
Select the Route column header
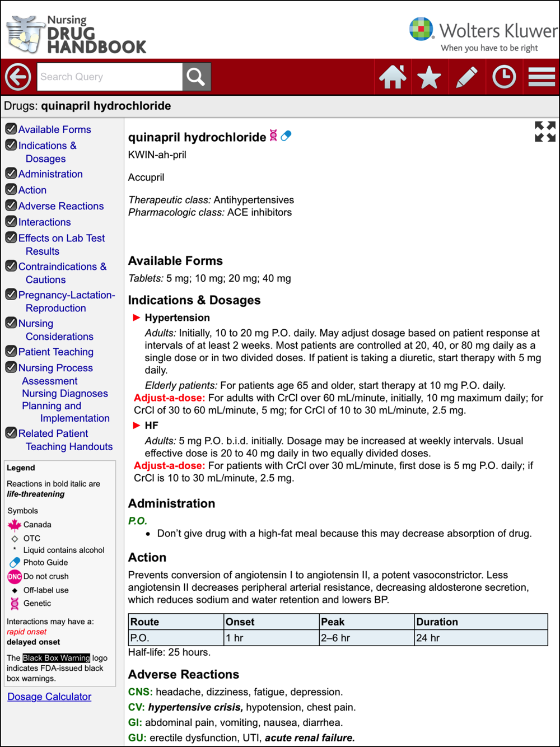click(176, 622)
